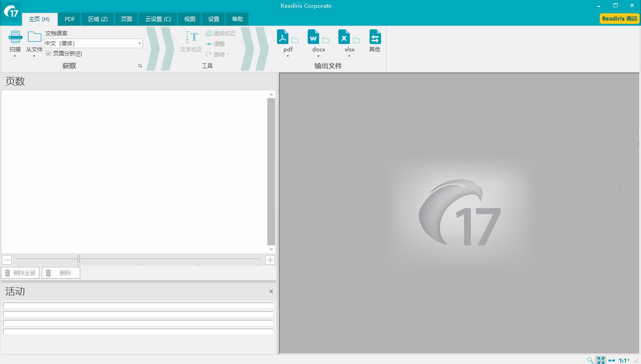Click the Readiris 商店 button
The height and width of the screenshot is (364, 641).
[x=619, y=19]
